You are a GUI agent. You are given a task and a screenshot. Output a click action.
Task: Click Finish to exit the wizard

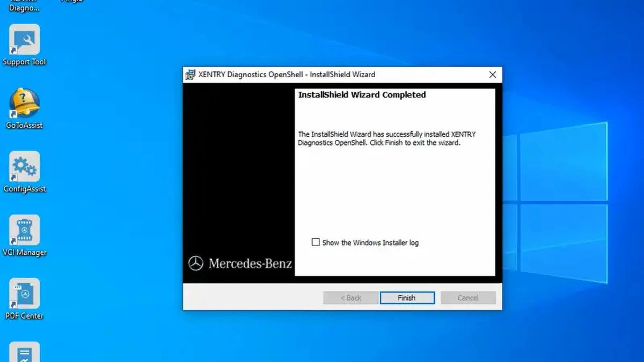(407, 298)
